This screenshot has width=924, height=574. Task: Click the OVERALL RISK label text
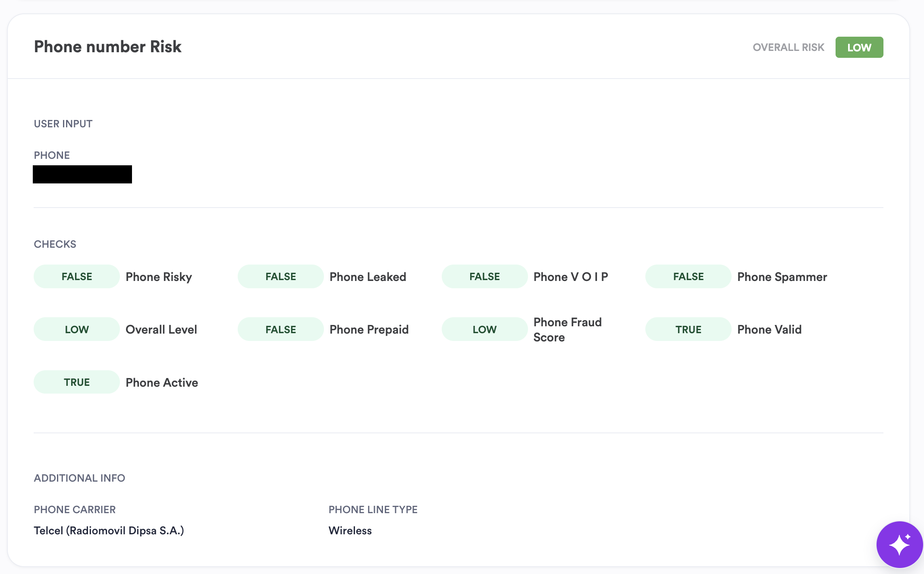point(788,47)
